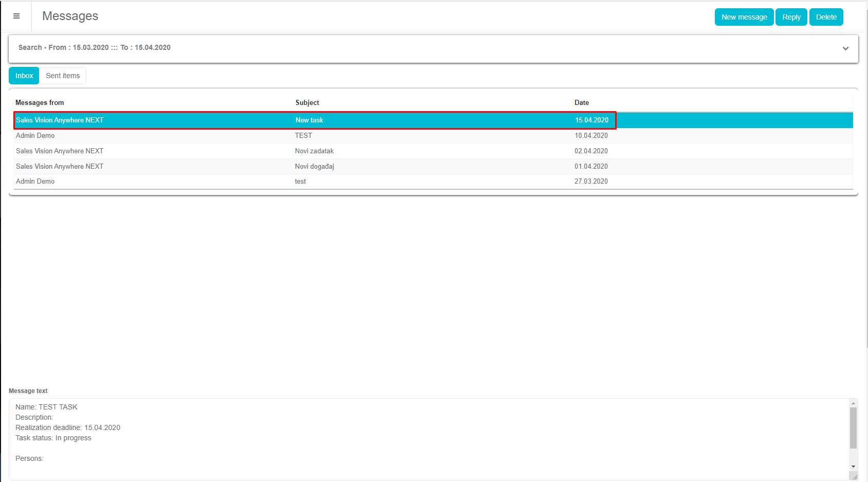Image resolution: width=868 pixels, height=482 pixels.
Task: Open the Novi zadatak message
Action: [314, 151]
